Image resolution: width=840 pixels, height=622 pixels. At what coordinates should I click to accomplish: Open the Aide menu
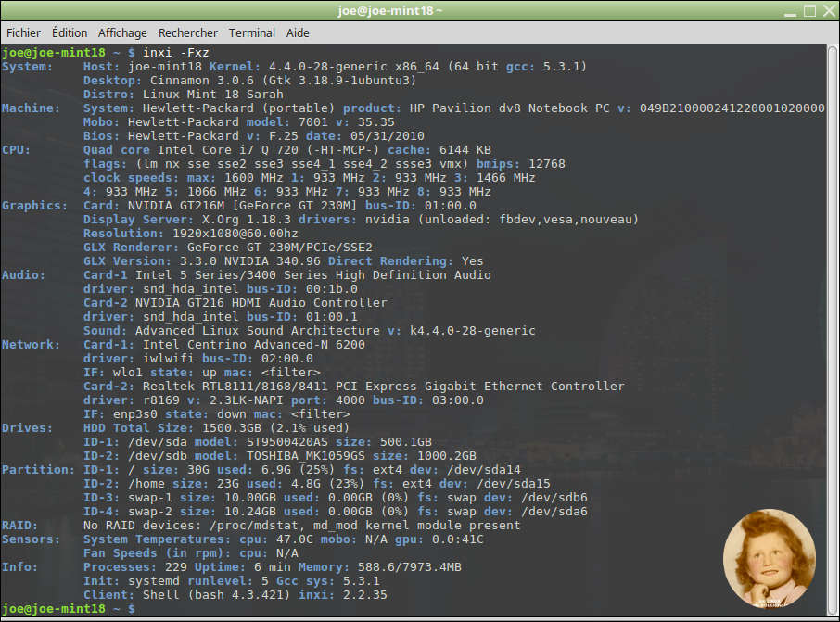click(298, 33)
